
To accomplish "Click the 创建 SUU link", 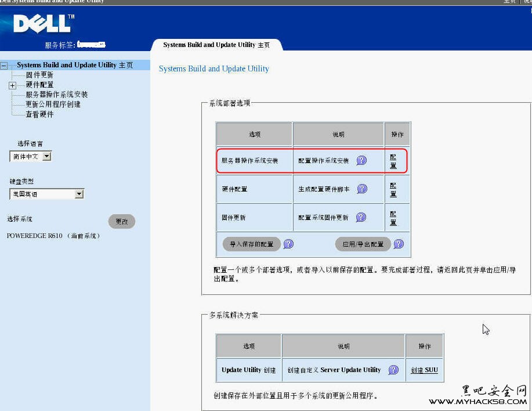I will (x=424, y=370).
